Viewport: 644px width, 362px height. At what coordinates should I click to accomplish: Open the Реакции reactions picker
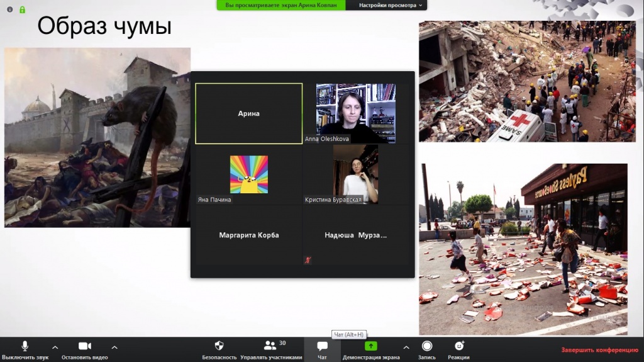459,349
